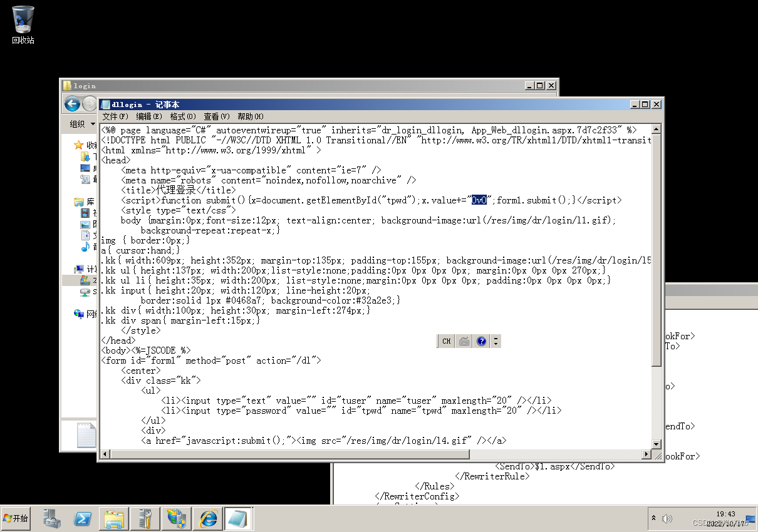Open the 文件(F) menu in Notepad
The image size is (758, 532).
click(115, 116)
